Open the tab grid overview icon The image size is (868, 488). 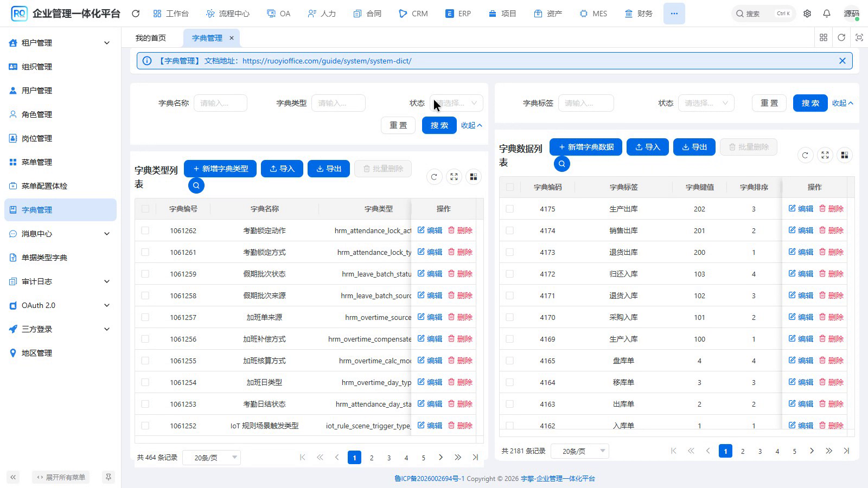point(824,37)
